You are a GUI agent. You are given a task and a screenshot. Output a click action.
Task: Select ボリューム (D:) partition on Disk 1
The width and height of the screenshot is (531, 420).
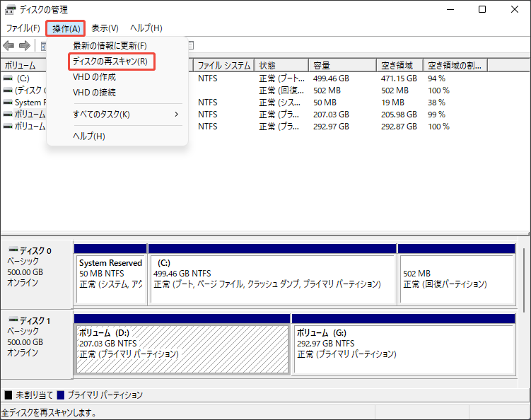click(x=182, y=349)
